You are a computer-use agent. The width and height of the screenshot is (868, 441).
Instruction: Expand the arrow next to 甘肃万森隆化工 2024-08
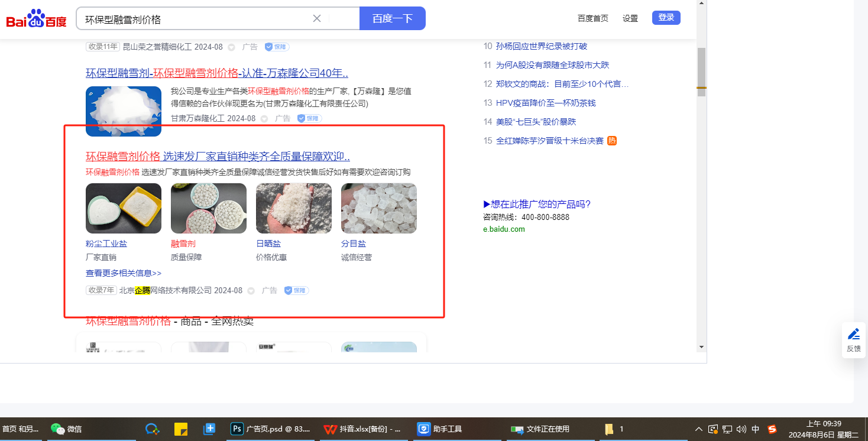[264, 119]
